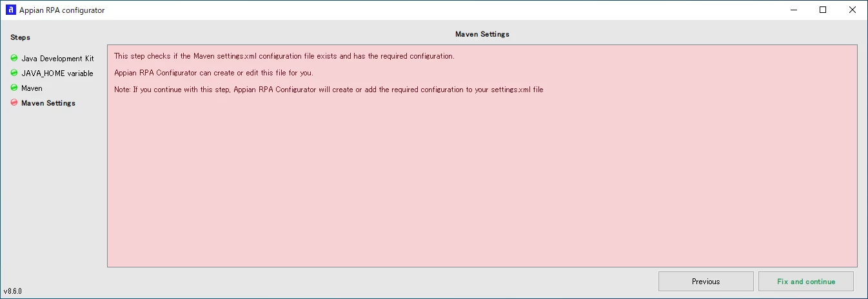Viewport: 868px width, 299px height.
Task: Click the green status icon beside Java Development Kit
Action: coord(14,58)
